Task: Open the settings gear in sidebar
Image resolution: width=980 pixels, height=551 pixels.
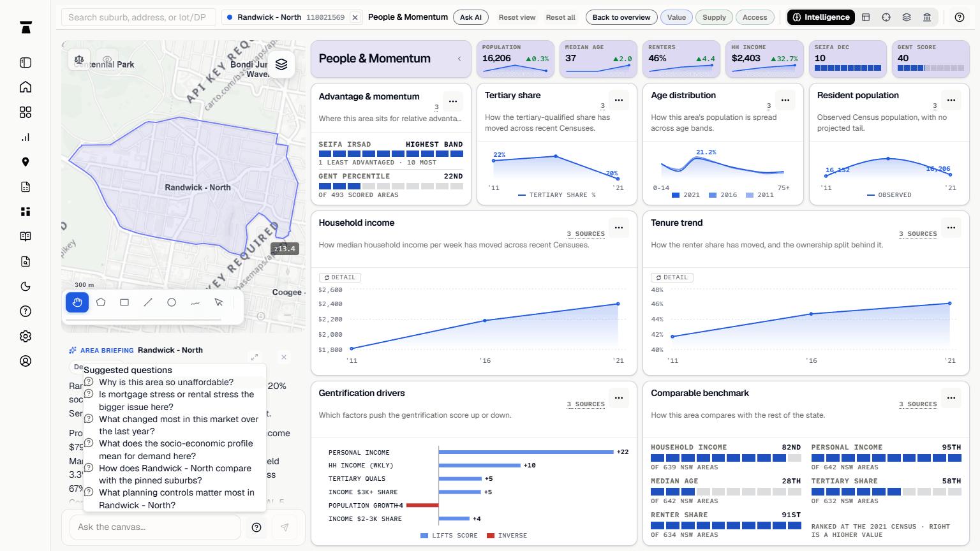Action: coord(26,336)
